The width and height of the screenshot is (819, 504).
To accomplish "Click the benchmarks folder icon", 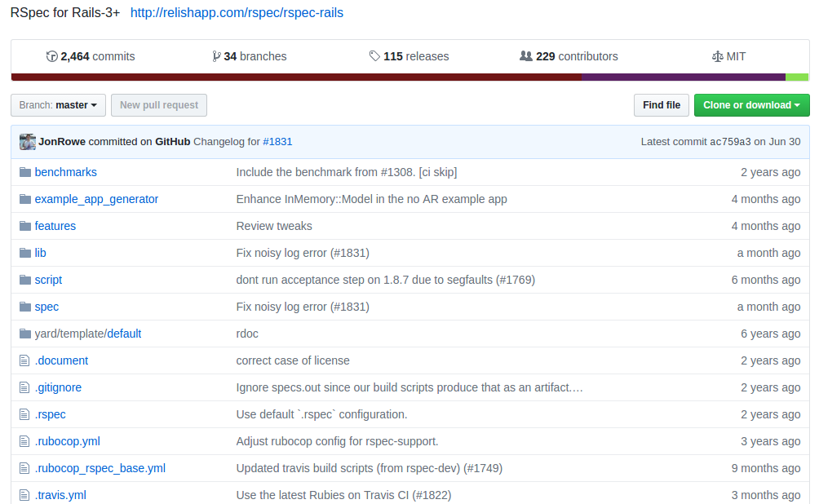I will (25, 172).
